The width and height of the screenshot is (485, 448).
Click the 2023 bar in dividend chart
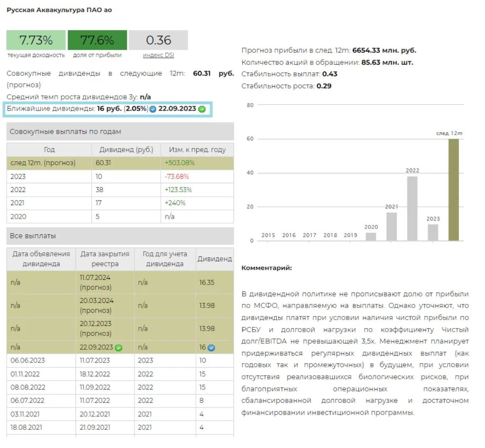click(433, 232)
